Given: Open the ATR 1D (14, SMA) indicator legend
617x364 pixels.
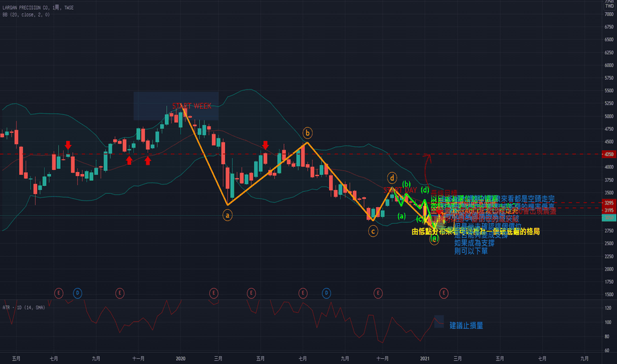Looking at the screenshot, I should coord(24,307).
